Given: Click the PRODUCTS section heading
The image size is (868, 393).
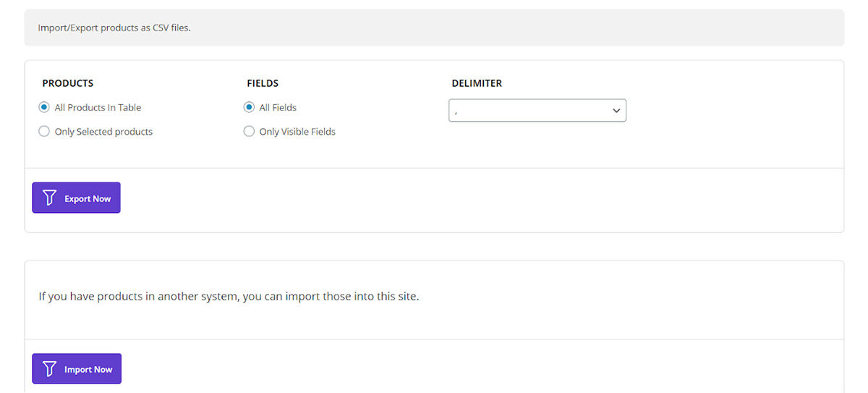Looking at the screenshot, I should click(x=68, y=83).
